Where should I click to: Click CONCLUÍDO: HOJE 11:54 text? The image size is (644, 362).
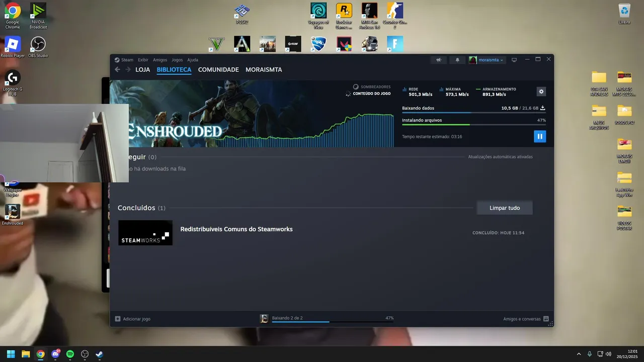tap(498, 233)
